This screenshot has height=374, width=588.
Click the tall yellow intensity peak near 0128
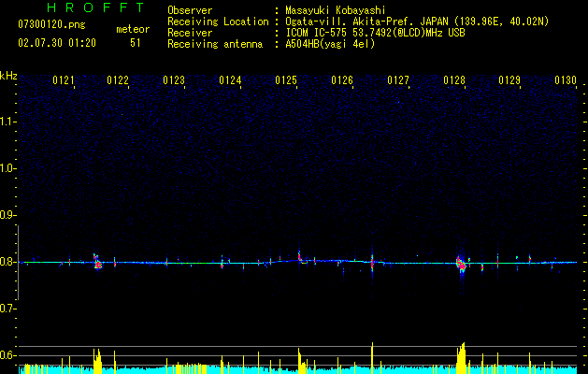(x=461, y=358)
